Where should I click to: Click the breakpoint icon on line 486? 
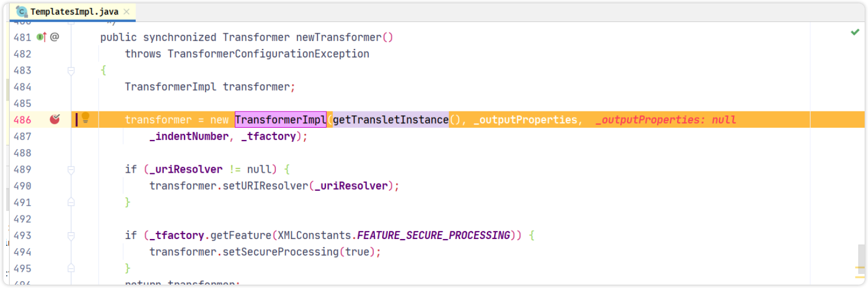pos(55,119)
